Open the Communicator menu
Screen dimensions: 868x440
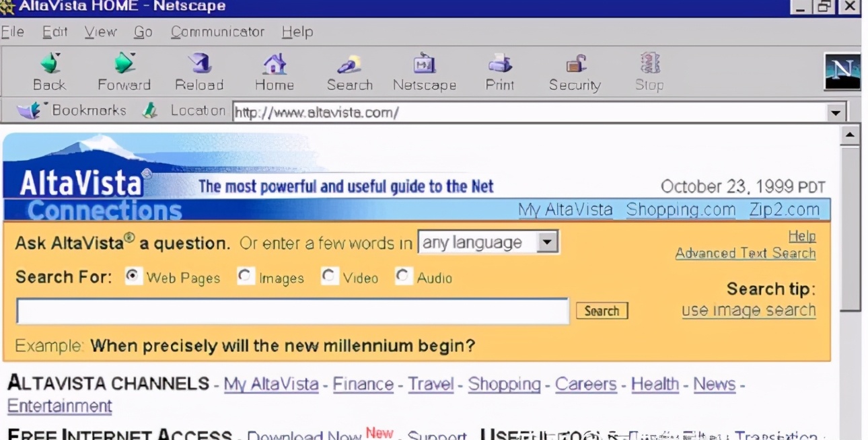217,32
